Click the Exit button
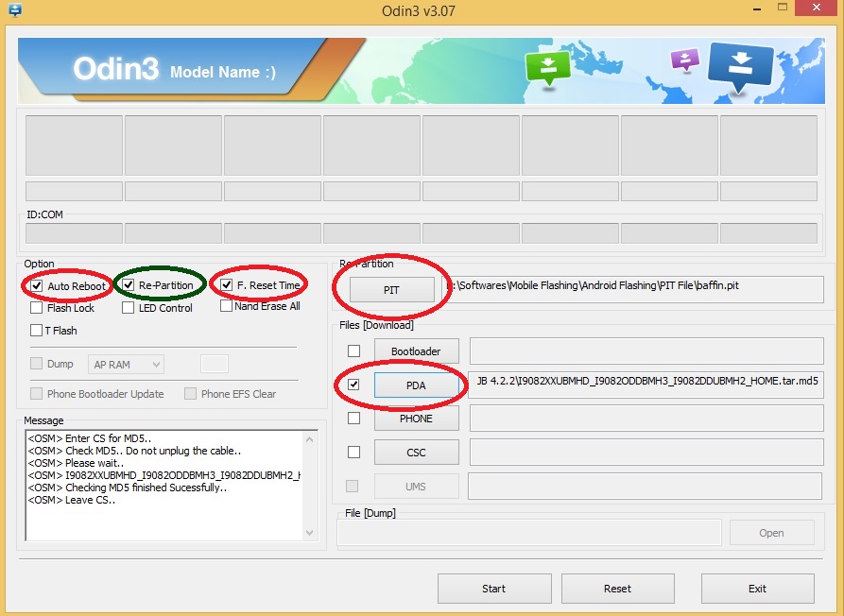This screenshot has width=844, height=616. [757, 589]
